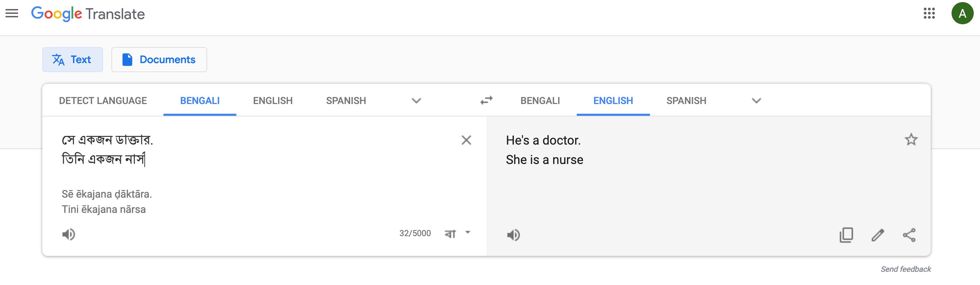Share the translation

(909, 235)
